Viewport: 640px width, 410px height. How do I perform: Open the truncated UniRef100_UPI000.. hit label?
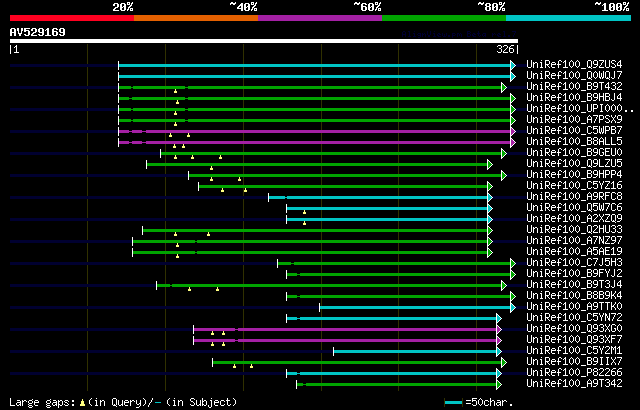580,109
